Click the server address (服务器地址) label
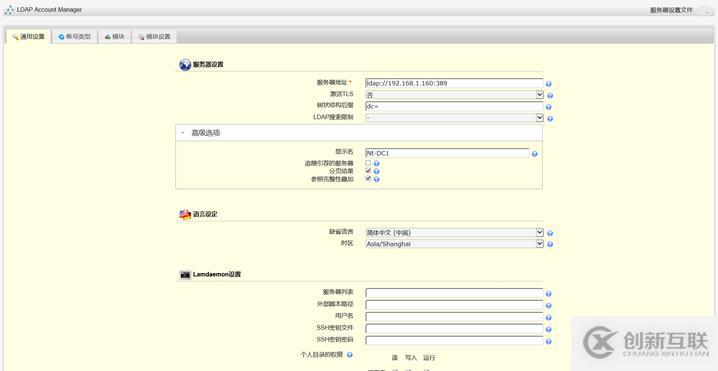 pyautogui.click(x=332, y=82)
